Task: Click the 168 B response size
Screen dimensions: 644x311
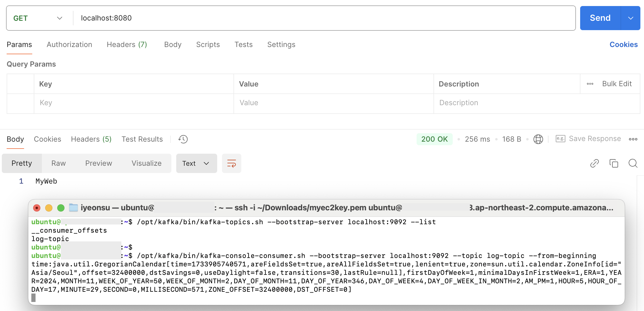Action: pos(511,139)
